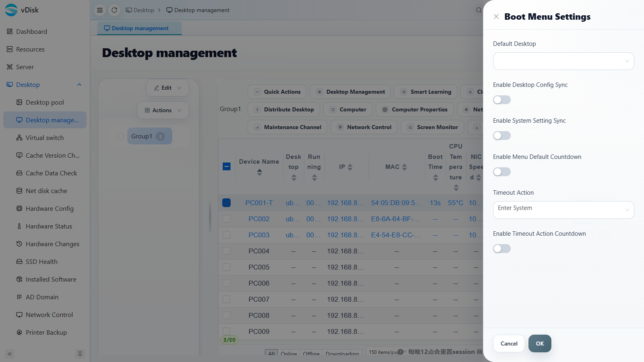This screenshot has height=362, width=644.
Task: Turn on Enable System Setting Sync
Action: [x=502, y=136]
